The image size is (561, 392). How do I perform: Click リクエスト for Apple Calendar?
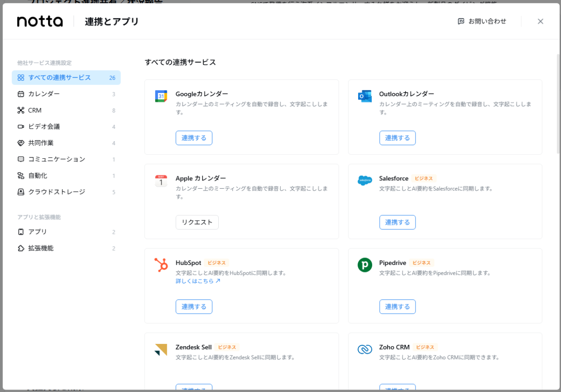pyautogui.click(x=197, y=222)
